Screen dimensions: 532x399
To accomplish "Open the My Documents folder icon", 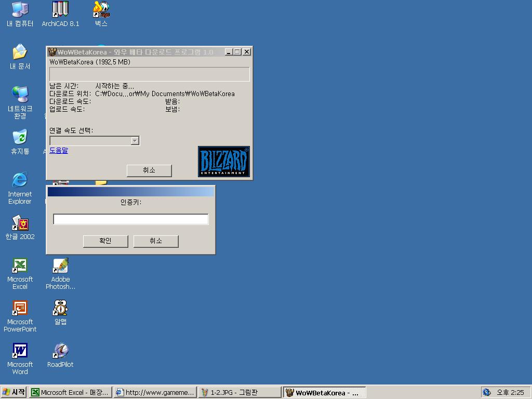I will pyautogui.click(x=20, y=52).
